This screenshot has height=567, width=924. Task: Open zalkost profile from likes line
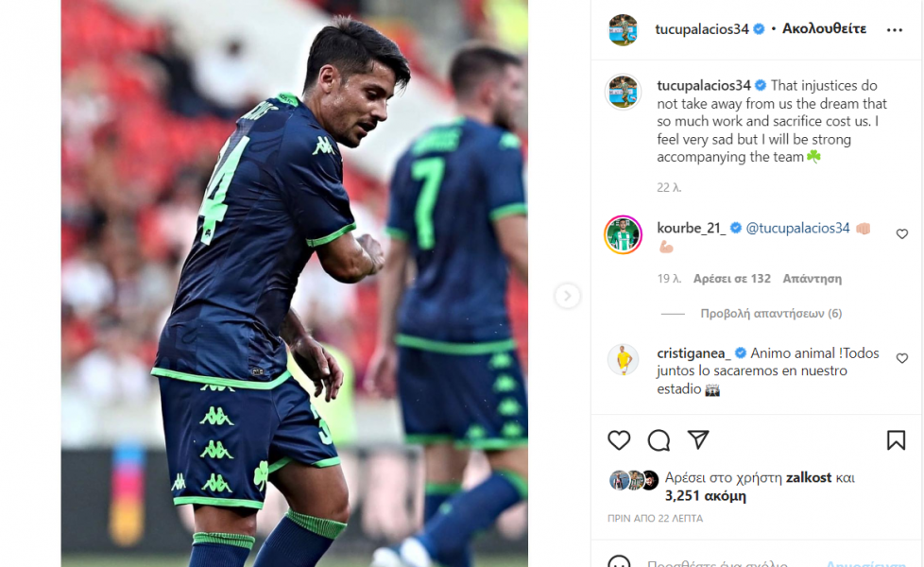click(x=809, y=477)
